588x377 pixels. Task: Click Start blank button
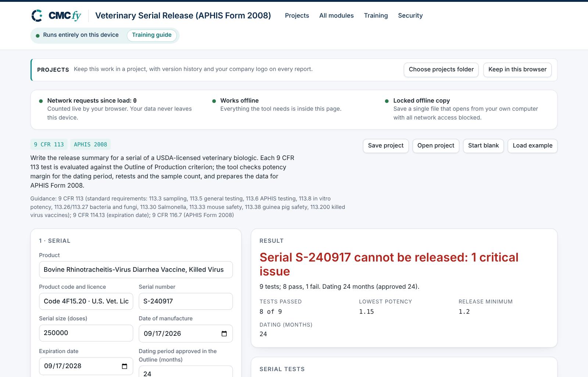click(483, 146)
